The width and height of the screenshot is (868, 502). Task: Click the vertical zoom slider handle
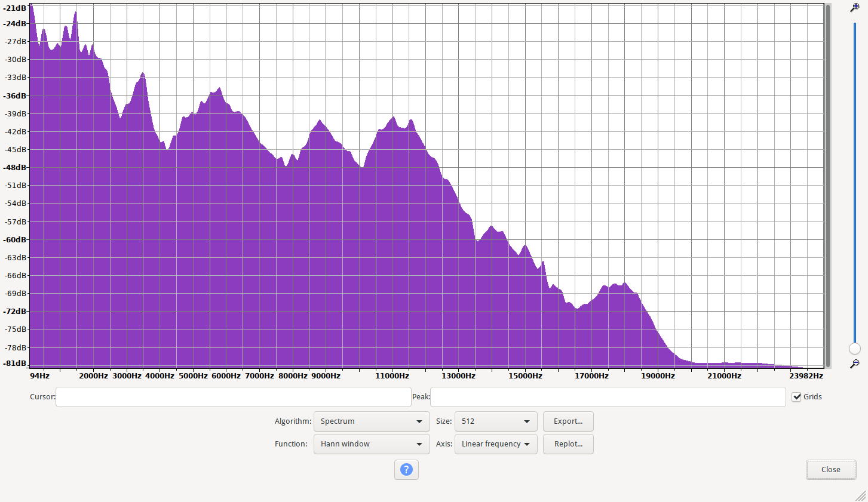coord(855,349)
